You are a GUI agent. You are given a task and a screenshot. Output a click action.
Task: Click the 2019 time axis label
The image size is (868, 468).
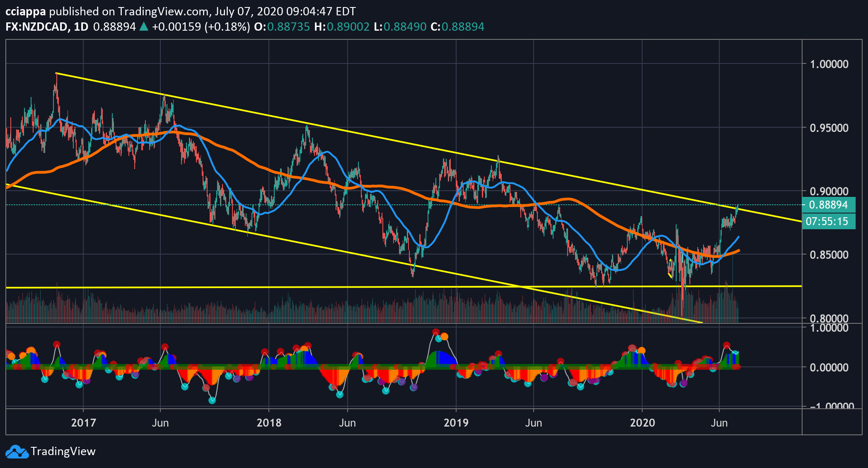coord(456,423)
